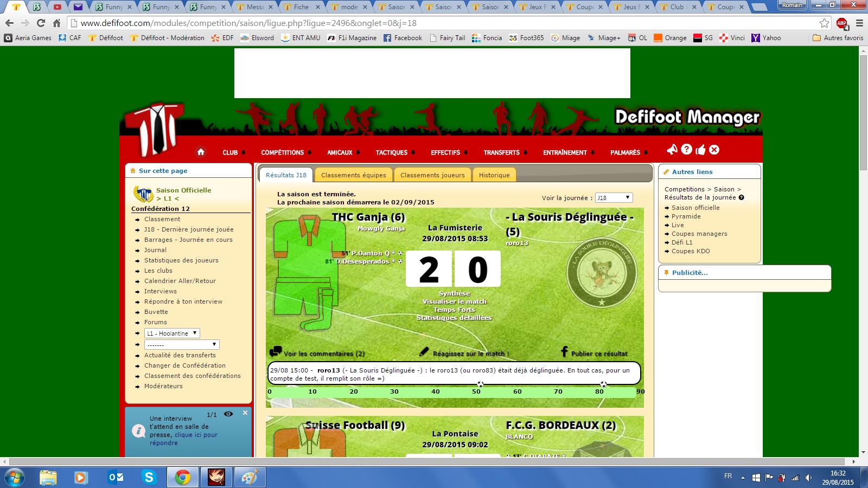868x488 pixels.
Task: Expand the AMICAUX menu
Action: pyautogui.click(x=343, y=152)
